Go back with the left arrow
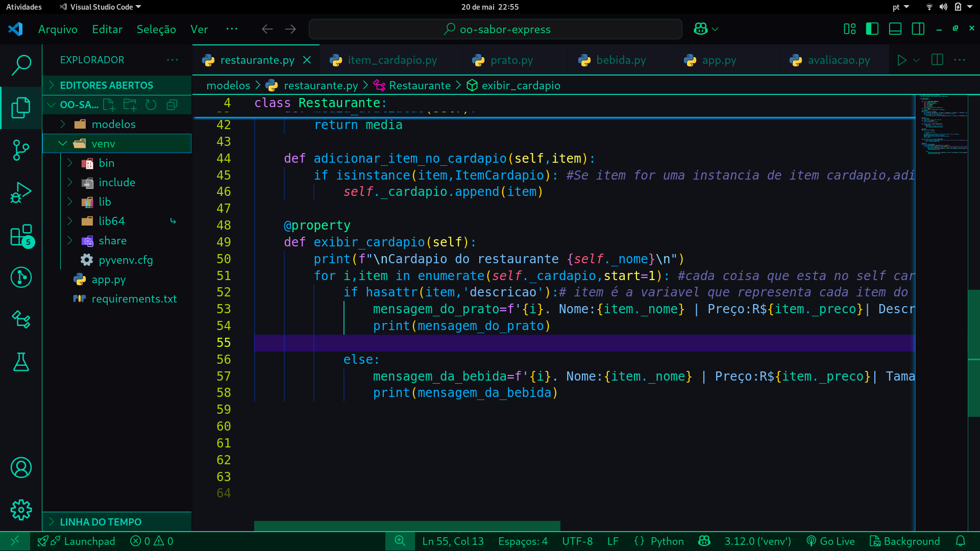 (267, 29)
